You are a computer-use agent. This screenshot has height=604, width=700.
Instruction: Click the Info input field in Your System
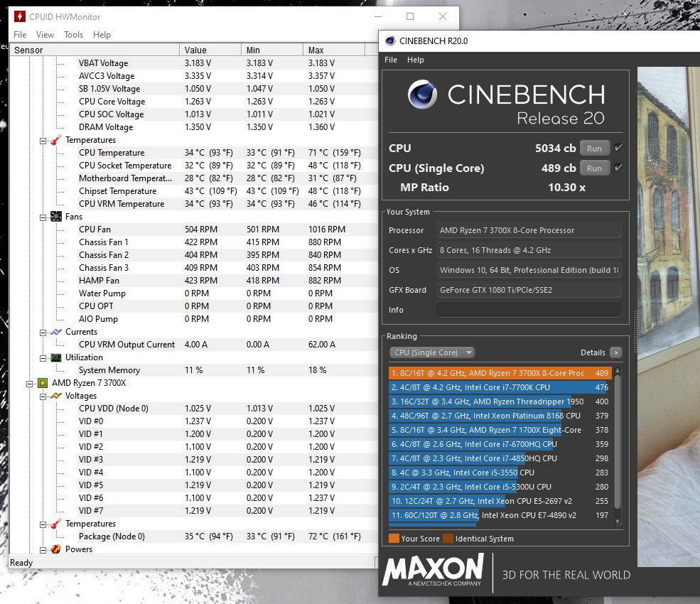pyautogui.click(x=529, y=310)
